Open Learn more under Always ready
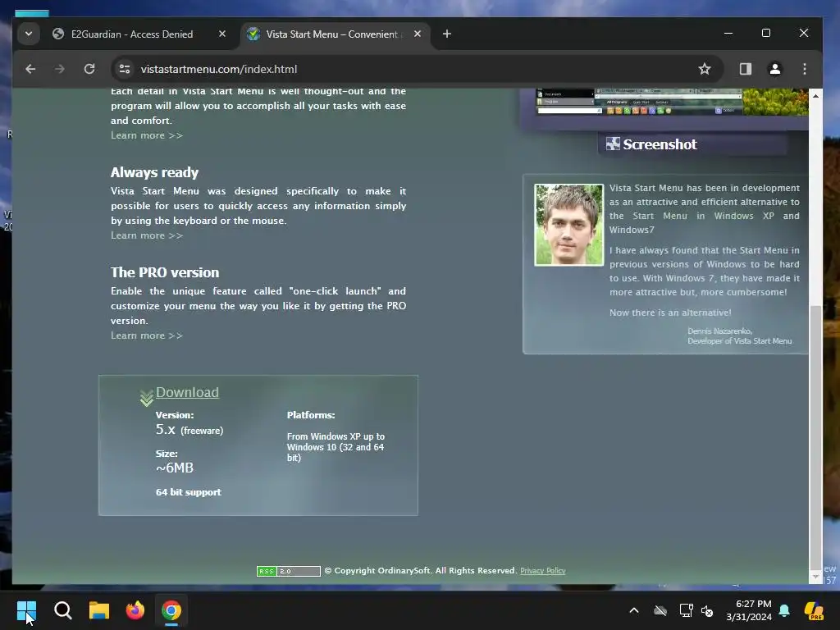840x630 pixels. coord(147,235)
